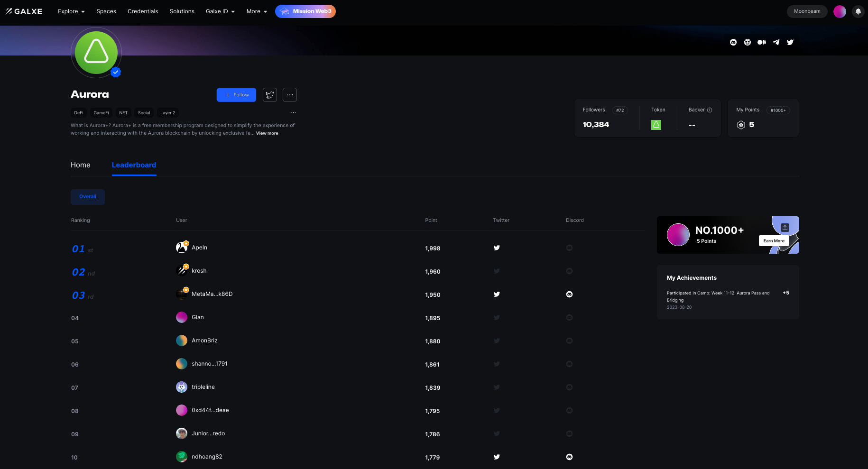The height and width of the screenshot is (469, 868).
Task: Click Aurora space logo
Action: pyautogui.click(x=96, y=53)
